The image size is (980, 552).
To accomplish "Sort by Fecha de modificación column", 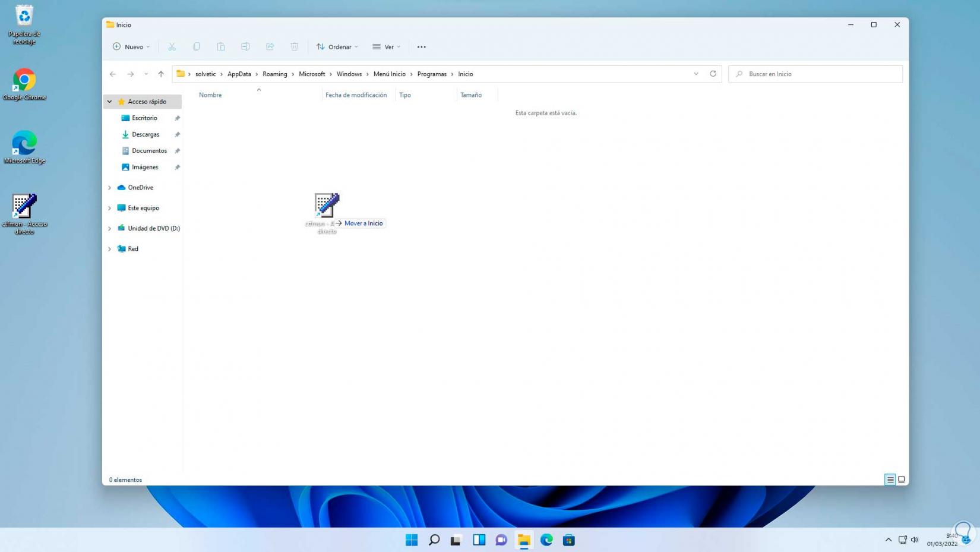I will [356, 95].
